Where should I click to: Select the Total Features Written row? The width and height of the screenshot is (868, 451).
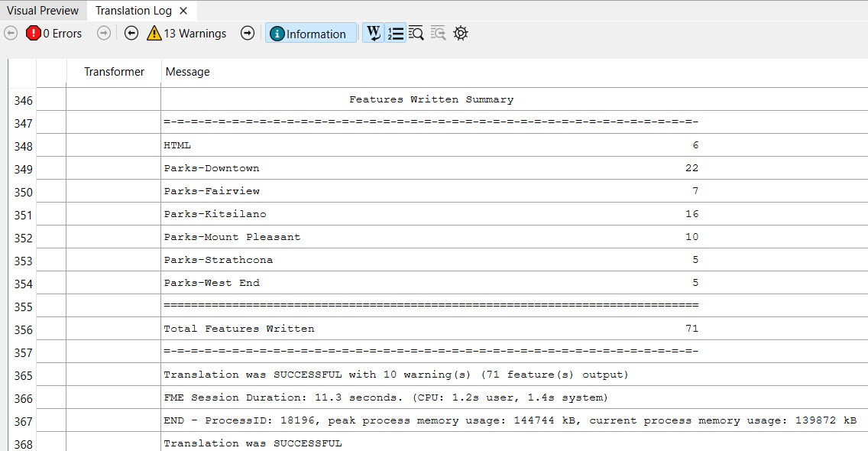click(239, 329)
